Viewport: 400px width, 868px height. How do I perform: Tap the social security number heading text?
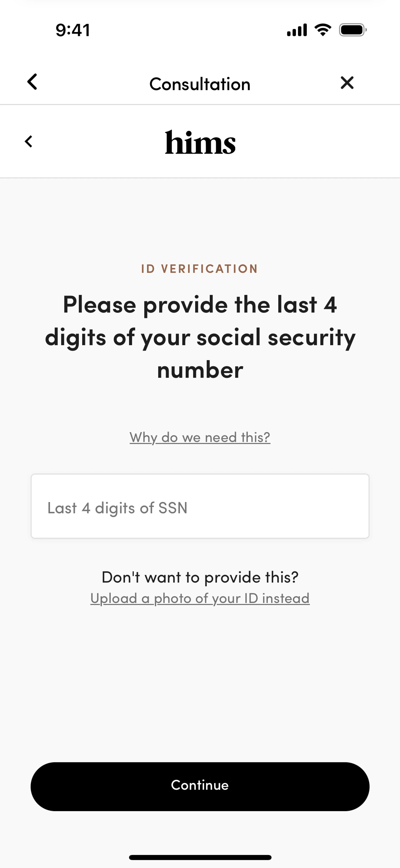(x=200, y=337)
